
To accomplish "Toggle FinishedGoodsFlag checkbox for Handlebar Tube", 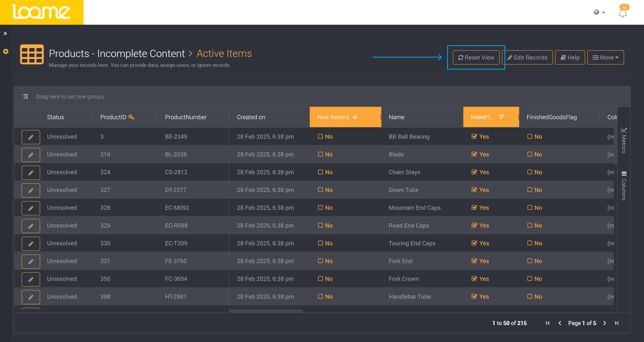I will click(x=529, y=296).
